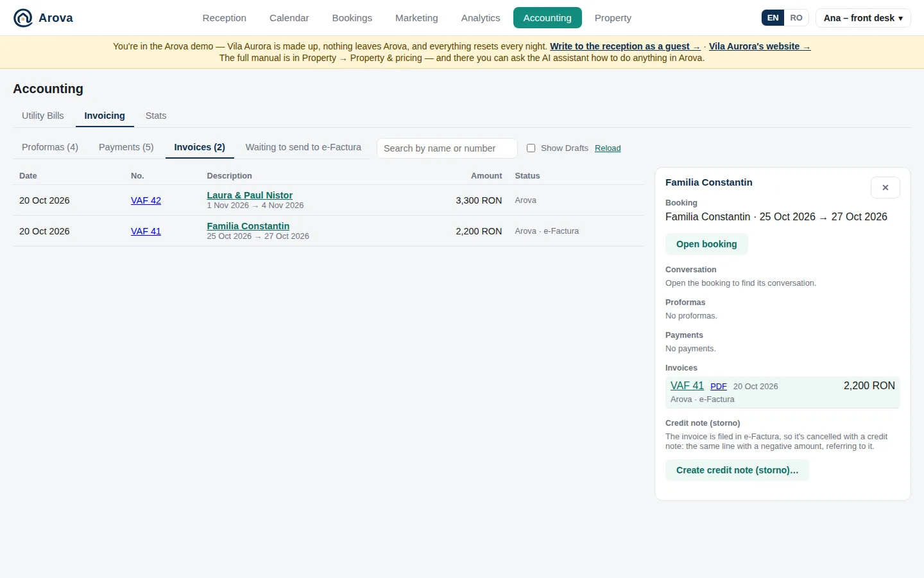Viewport: 924px width, 578px height.
Task: Open the Reception menu
Action: [224, 18]
